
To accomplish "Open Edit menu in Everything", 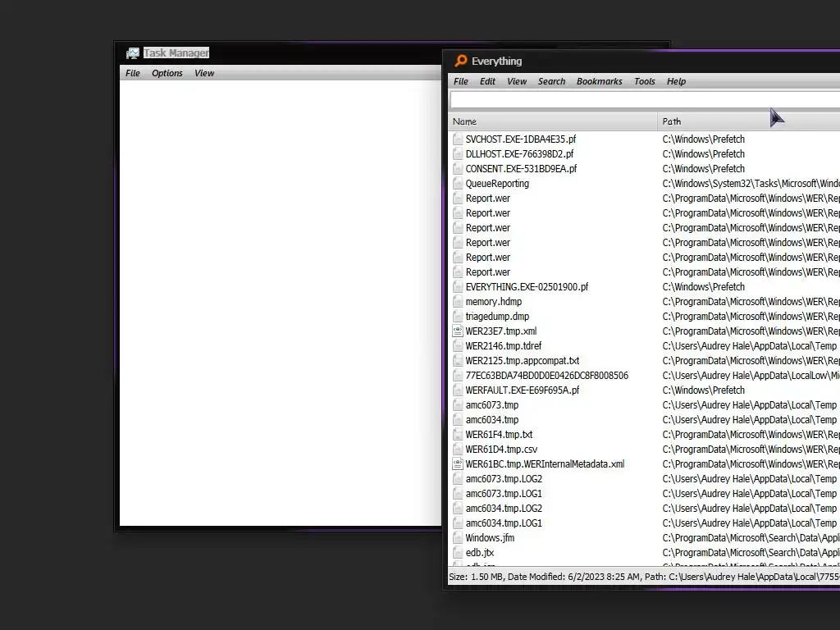I will [x=487, y=81].
